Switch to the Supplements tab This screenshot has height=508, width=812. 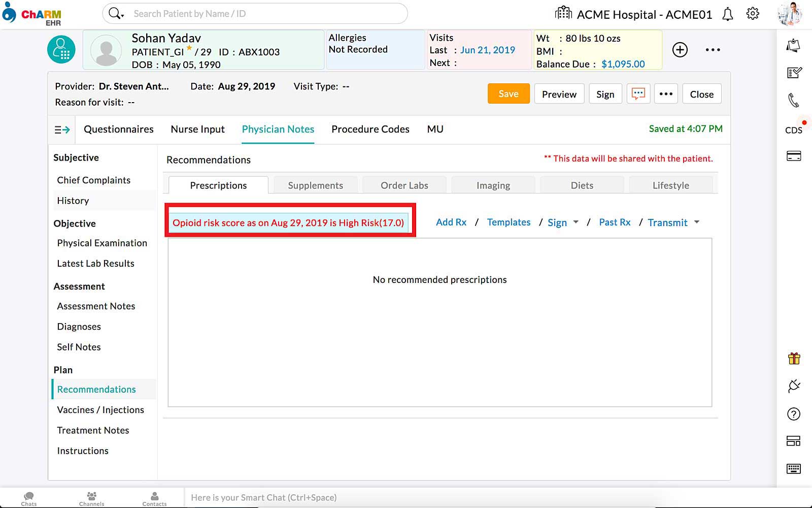pos(315,185)
